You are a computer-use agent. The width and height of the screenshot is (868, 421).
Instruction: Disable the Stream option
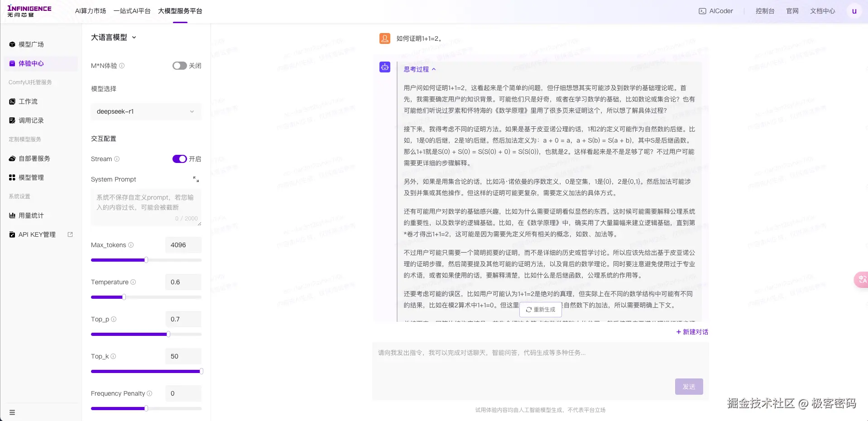(179, 159)
